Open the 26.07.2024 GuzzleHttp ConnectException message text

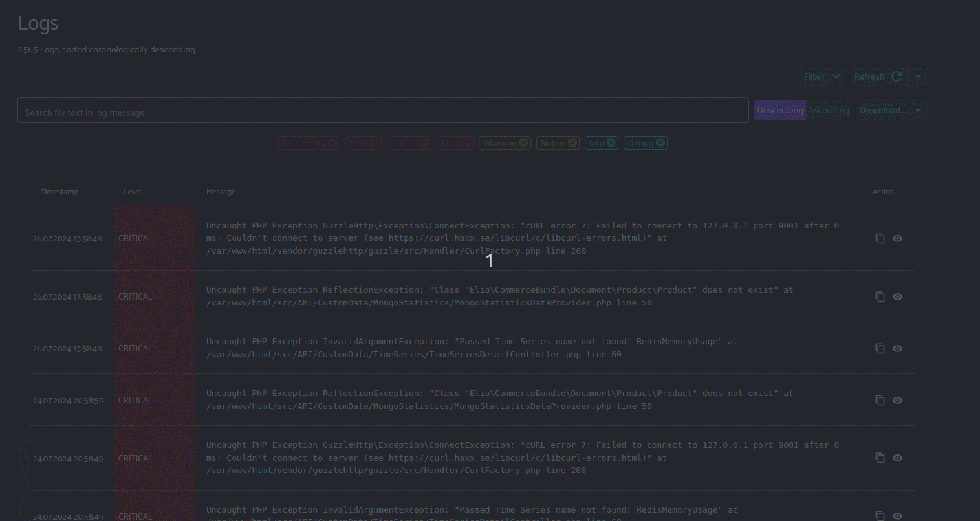point(523,238)
